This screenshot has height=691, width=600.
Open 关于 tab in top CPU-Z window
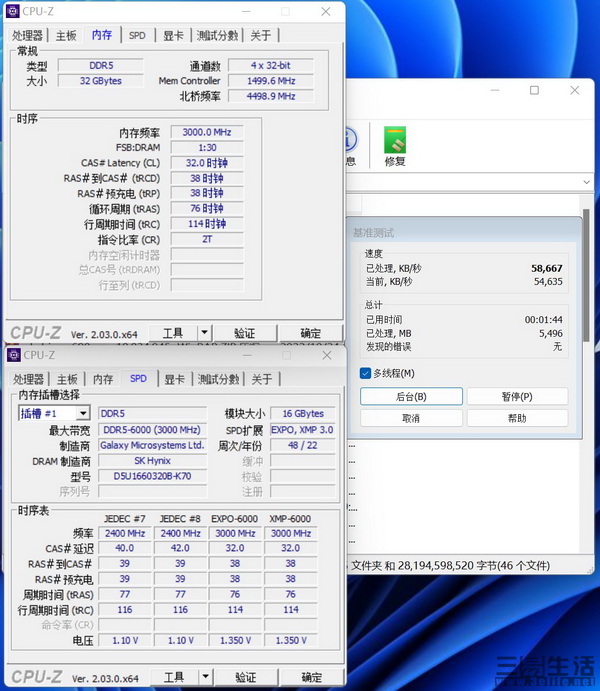click(x=260, y=36)
